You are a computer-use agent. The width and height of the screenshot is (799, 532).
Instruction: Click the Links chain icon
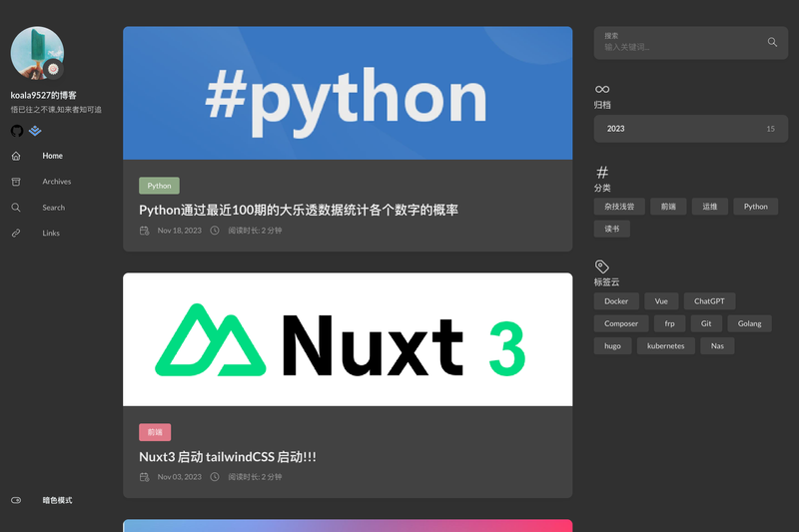(16, 234)
